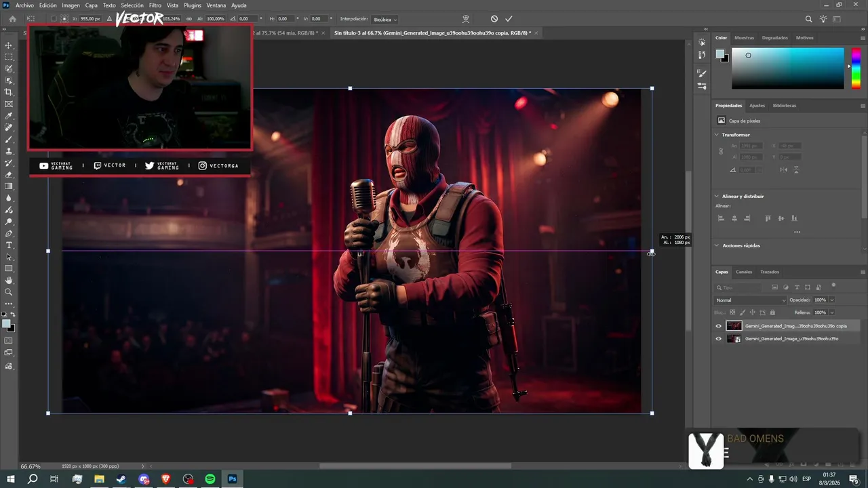Viewport: 868px width, 488px height.
Task: Select the Eraser tool
Action: [9, 174]
